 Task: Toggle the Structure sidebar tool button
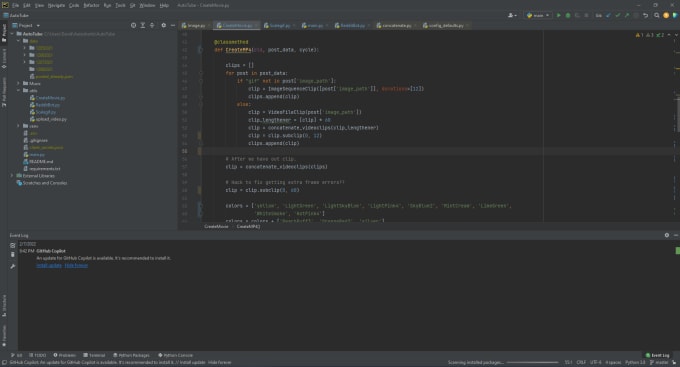4,305
